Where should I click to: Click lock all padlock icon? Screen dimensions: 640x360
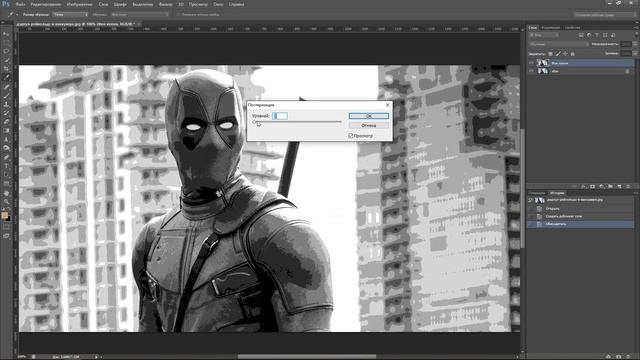point(573,53)
